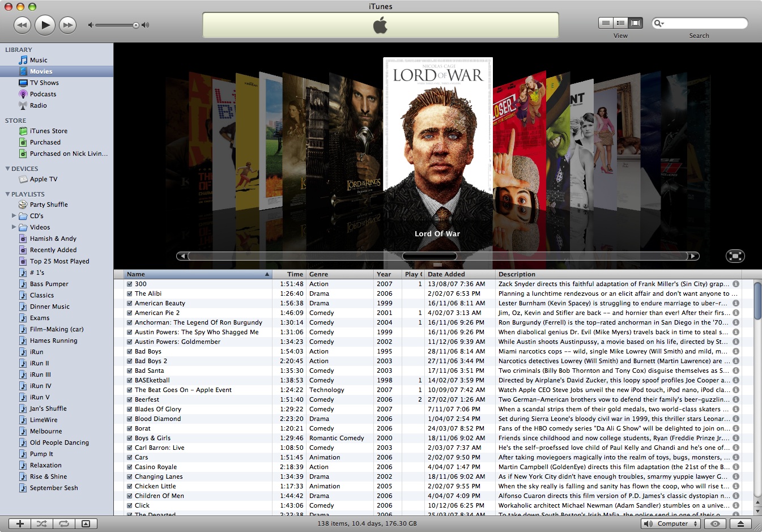This screenshot has height=532, width=762.
Task: Uncheck The Alibi checkbox
Action: pos(130,293)
